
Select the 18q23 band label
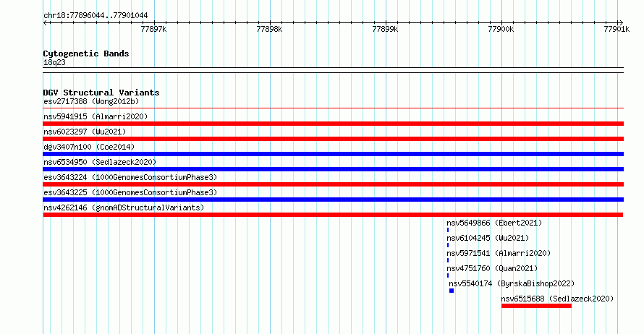54,62
